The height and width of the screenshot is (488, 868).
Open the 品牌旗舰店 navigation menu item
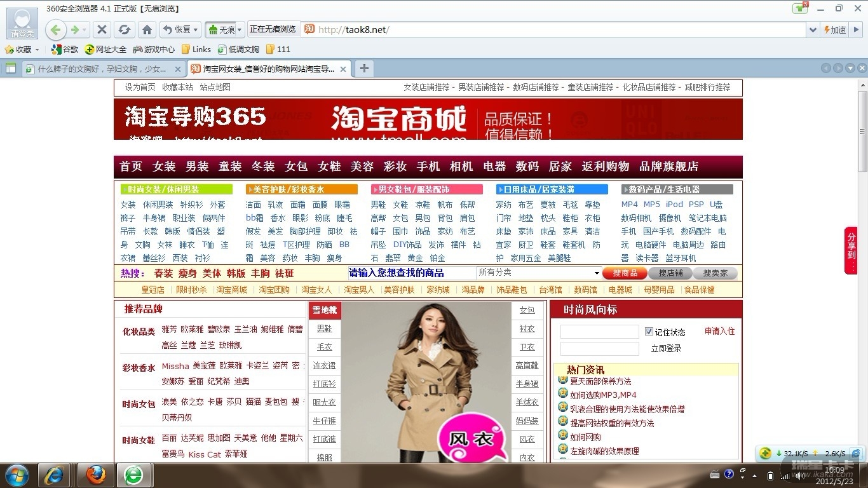coord(669,166)
